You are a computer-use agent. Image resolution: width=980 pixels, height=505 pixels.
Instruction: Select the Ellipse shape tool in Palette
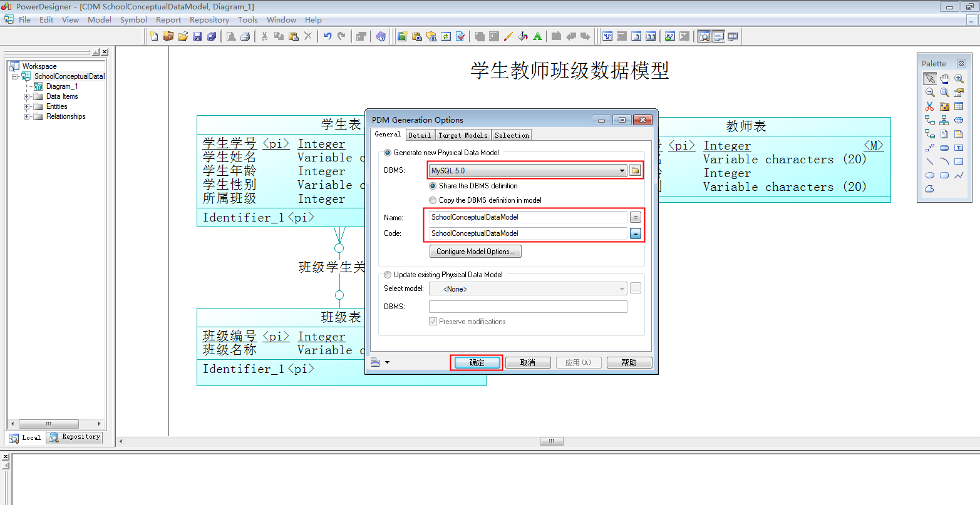click(x=930, y=175)
